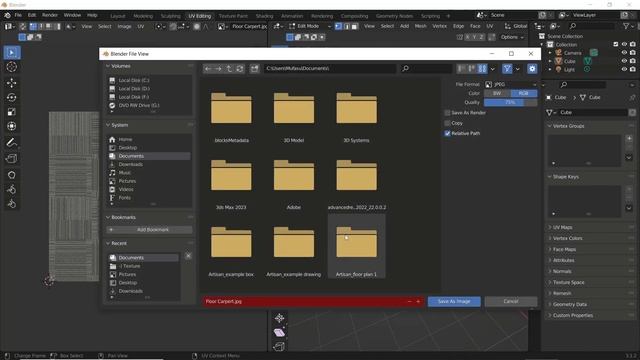This screenshot has height=360, width=640.
Task: Select the Tweak select tool in UV editor
Action: [11, 53]
